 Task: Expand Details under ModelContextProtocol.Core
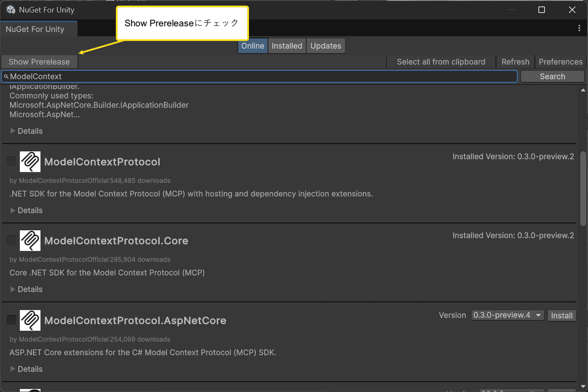26,289
